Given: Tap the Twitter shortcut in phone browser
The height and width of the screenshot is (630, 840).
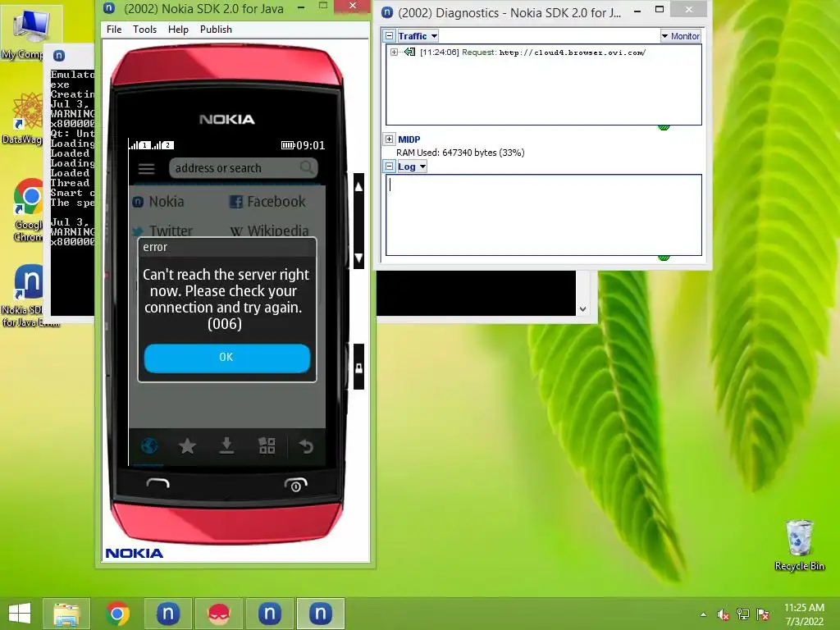Looking at the screenshot, I should coord(162,231).
